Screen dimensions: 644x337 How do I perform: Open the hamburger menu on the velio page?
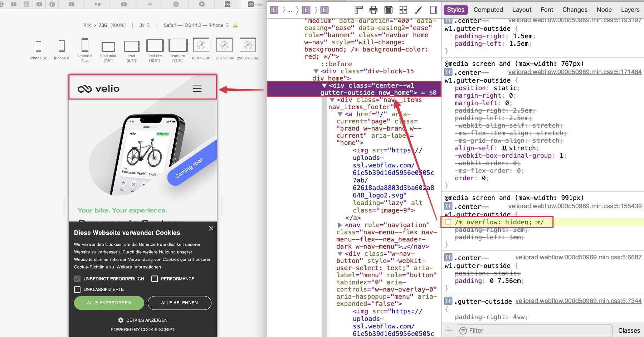[197, 88]
